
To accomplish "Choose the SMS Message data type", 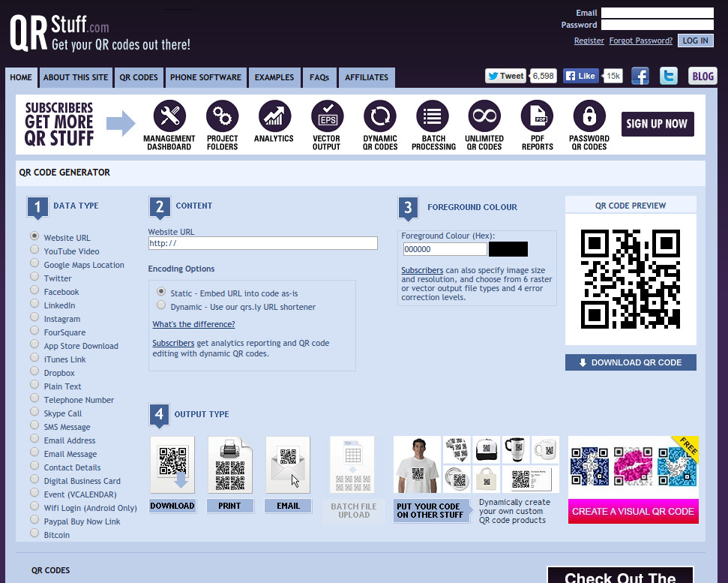I will [34, 425].
